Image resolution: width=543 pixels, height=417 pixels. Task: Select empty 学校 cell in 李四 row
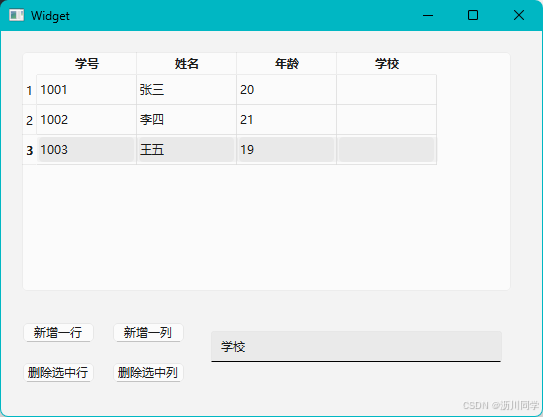click(x=387, y=120)
